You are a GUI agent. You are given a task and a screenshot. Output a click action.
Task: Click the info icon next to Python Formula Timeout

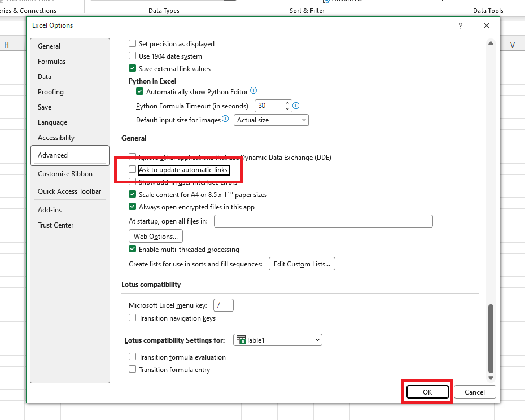point(296,106)
